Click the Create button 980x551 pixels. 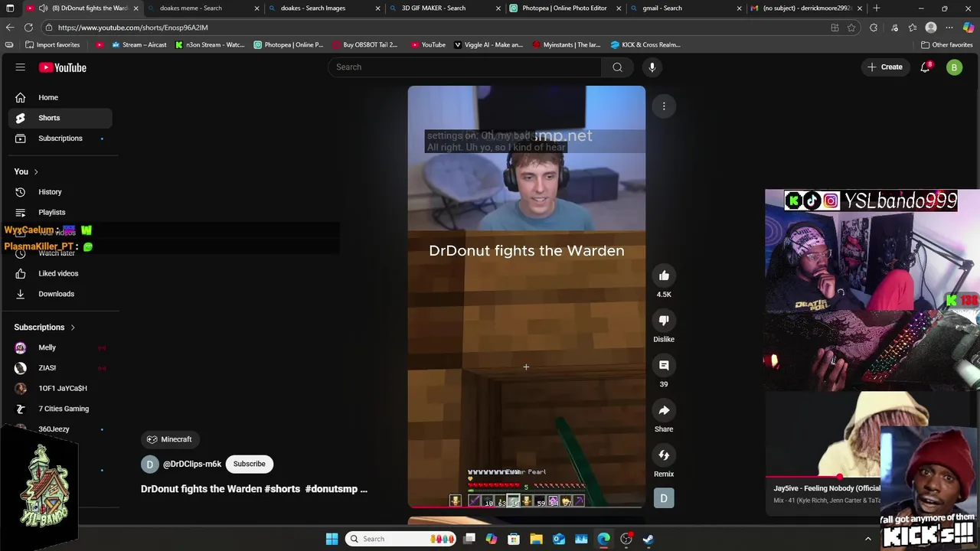tap(885, 67)
